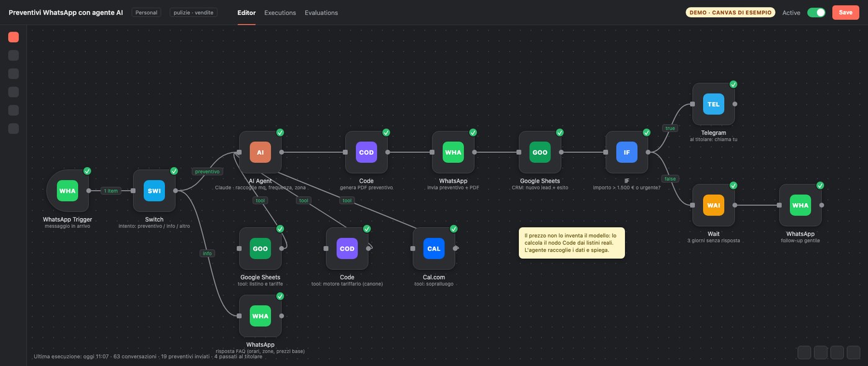Click the 'false' branch label after IF
Image resolution: width=868 pixels, height=366 pixels.
pos(670,178)
